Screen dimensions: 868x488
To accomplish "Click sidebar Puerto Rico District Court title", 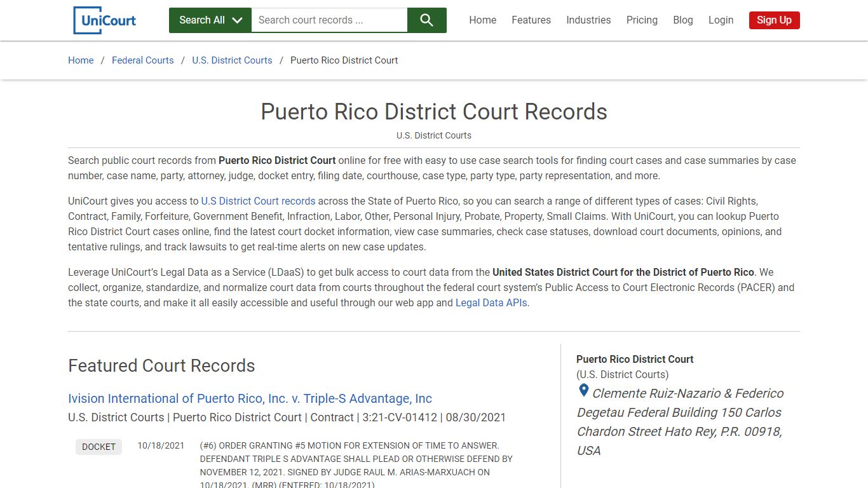I will pos(635,359).
